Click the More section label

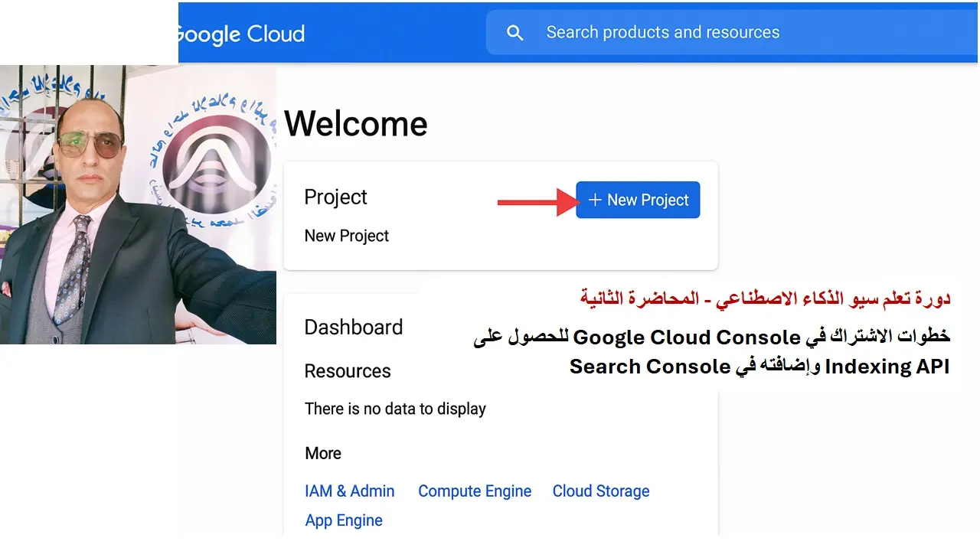point(322,453)
